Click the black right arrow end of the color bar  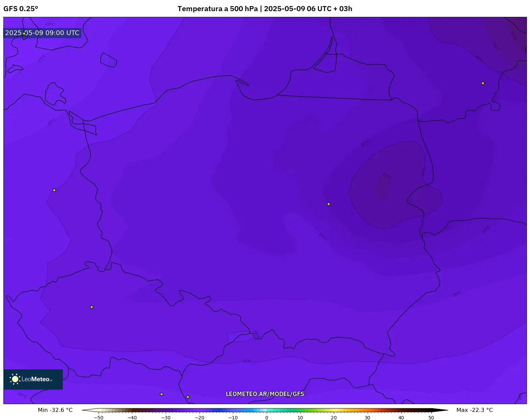coord(440,411)
